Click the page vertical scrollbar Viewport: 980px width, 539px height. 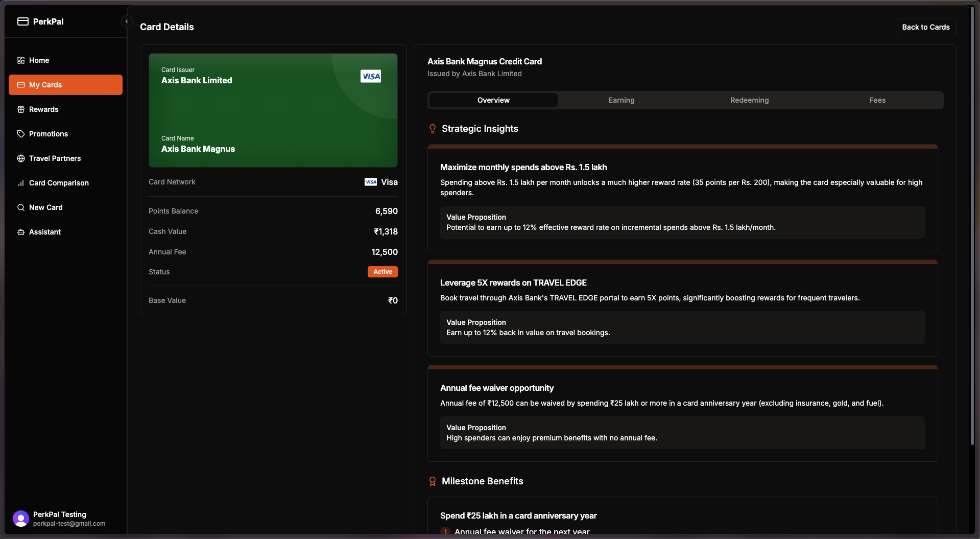[972, 225]
